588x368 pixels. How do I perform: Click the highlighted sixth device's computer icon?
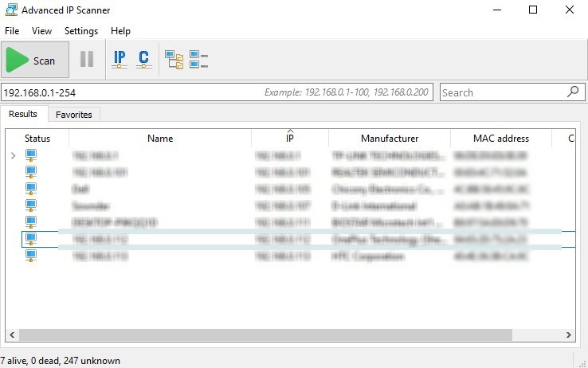point(31,239)
